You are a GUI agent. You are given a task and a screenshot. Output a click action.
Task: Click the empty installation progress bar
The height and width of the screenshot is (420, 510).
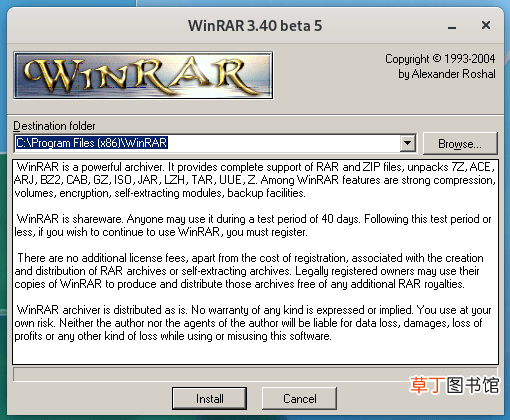[x=255, y=374]
